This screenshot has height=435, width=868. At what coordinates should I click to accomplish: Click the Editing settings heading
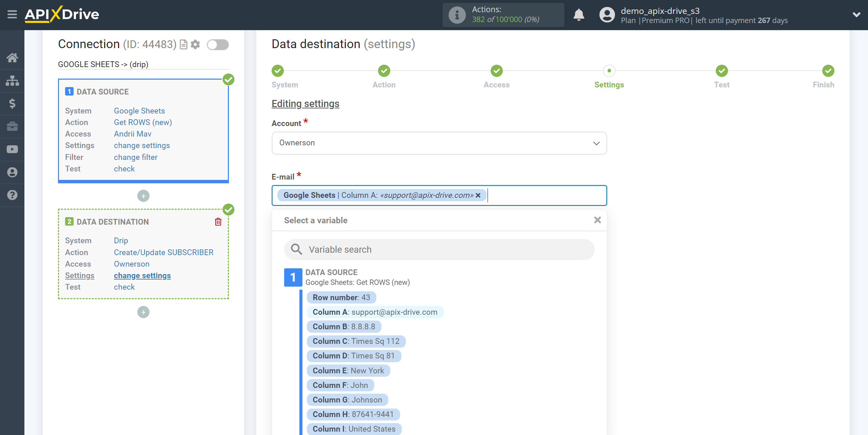pos(305,104)
